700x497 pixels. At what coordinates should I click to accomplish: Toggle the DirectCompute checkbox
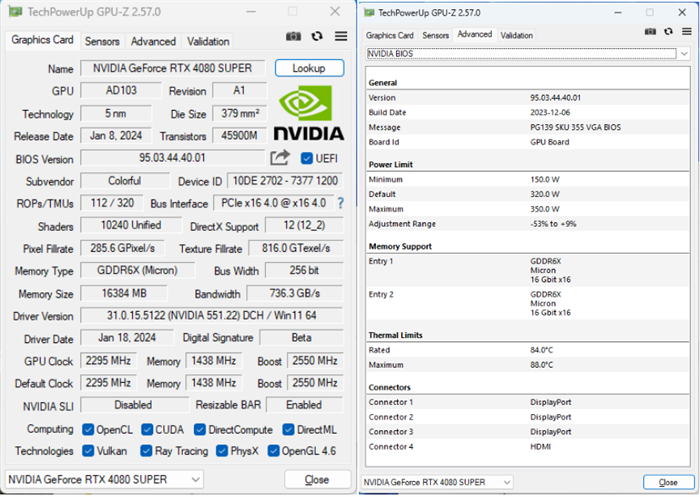pyautogui.click(x=200, y=430)
